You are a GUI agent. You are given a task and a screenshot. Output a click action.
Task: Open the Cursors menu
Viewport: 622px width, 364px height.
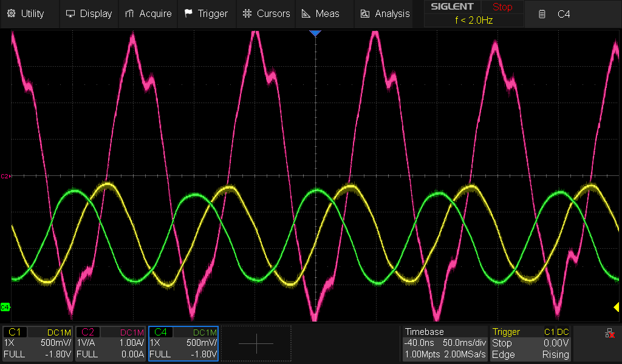pyautogui.click(x=266, y=13)
